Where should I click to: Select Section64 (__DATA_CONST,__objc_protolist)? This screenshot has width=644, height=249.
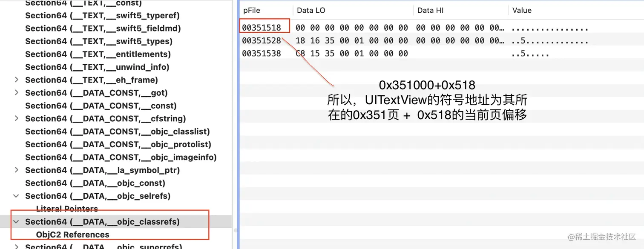pyautogui.click(x=118, y=144)
